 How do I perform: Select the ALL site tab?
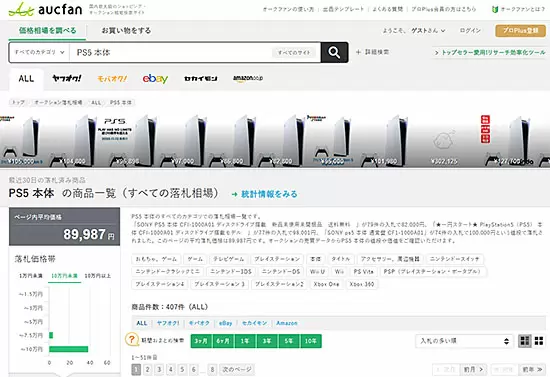[x=26, y=79]
